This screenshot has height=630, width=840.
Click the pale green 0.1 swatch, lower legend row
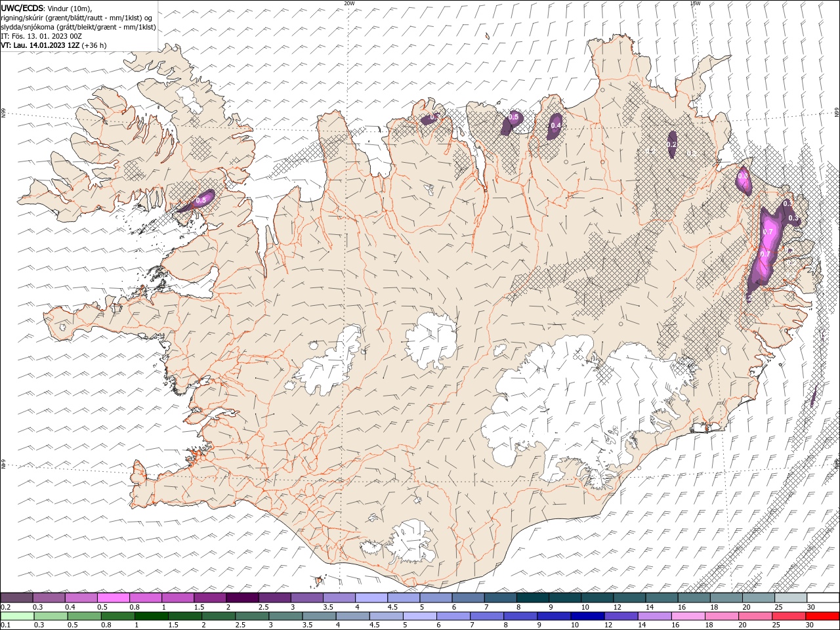tap(17, 616)
